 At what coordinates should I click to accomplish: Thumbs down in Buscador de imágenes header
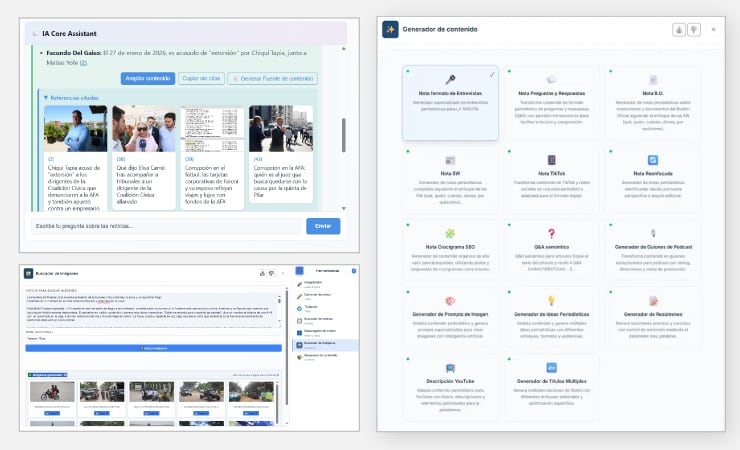click(271, 273)
